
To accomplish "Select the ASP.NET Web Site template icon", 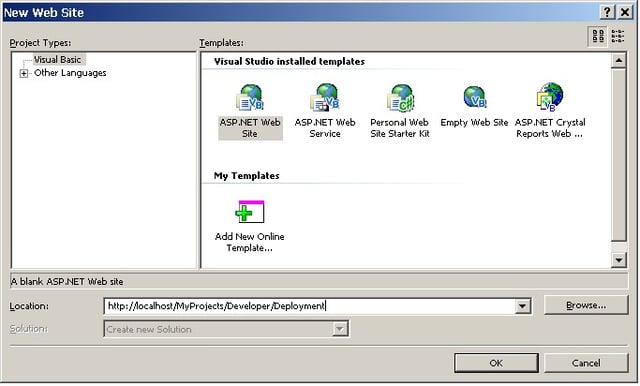I will 250,98.
